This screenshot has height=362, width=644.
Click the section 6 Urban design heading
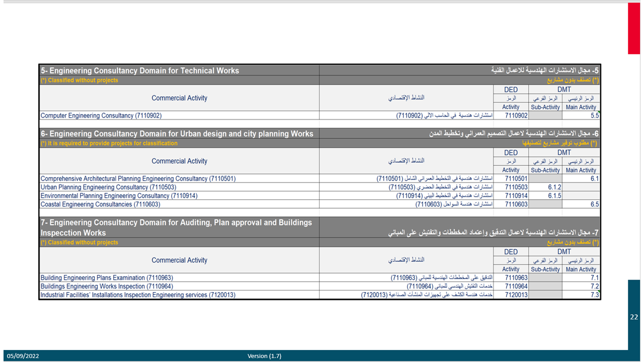pos(177,134)
